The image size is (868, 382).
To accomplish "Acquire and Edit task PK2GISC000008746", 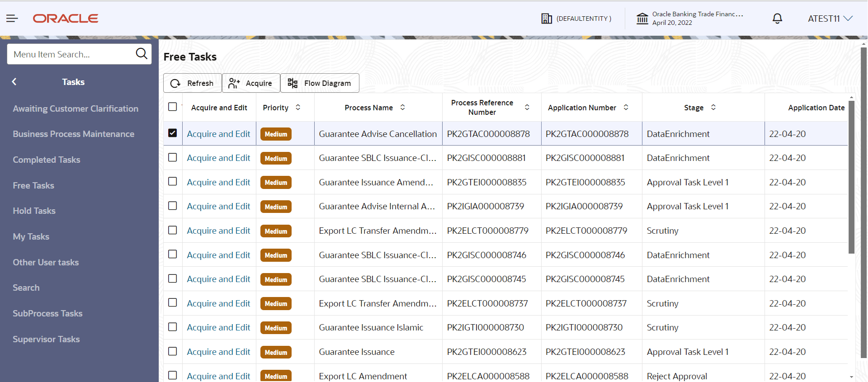I will coord(218,255).
